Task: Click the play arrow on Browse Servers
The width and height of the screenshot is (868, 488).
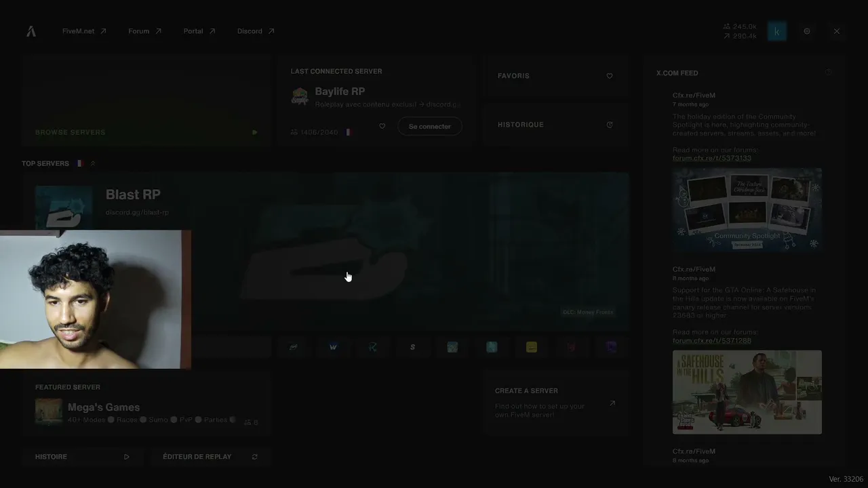Action: (254, 132)
